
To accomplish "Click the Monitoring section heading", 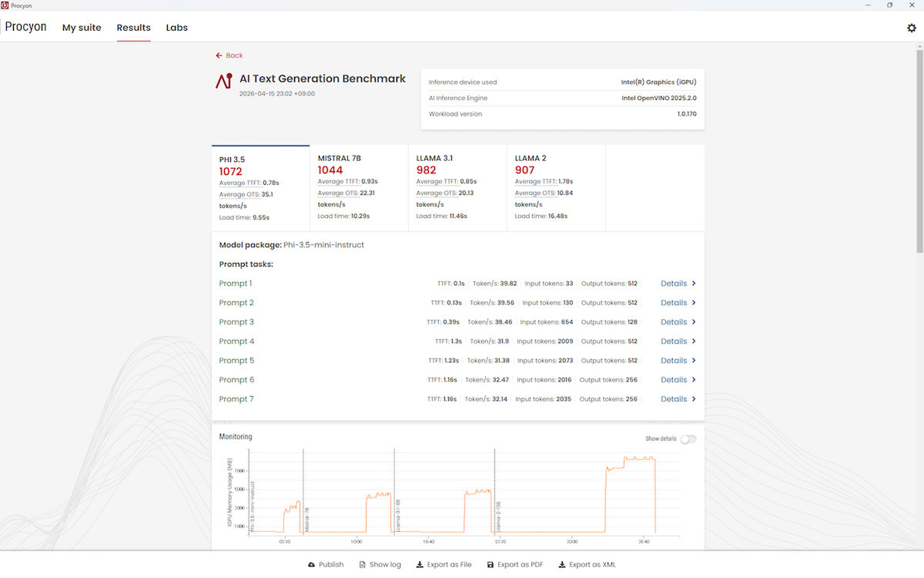I will pos(236,437).
